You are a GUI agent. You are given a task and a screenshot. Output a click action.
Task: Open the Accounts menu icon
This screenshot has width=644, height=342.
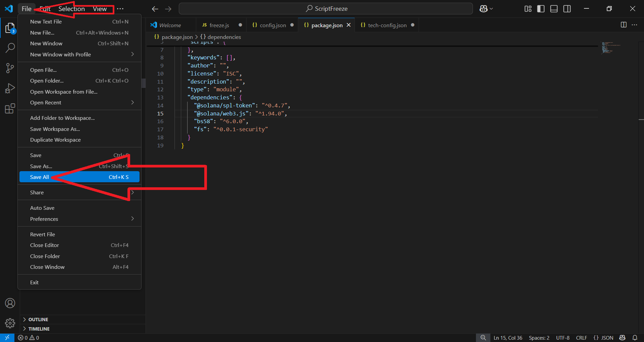tap(10, 303)
